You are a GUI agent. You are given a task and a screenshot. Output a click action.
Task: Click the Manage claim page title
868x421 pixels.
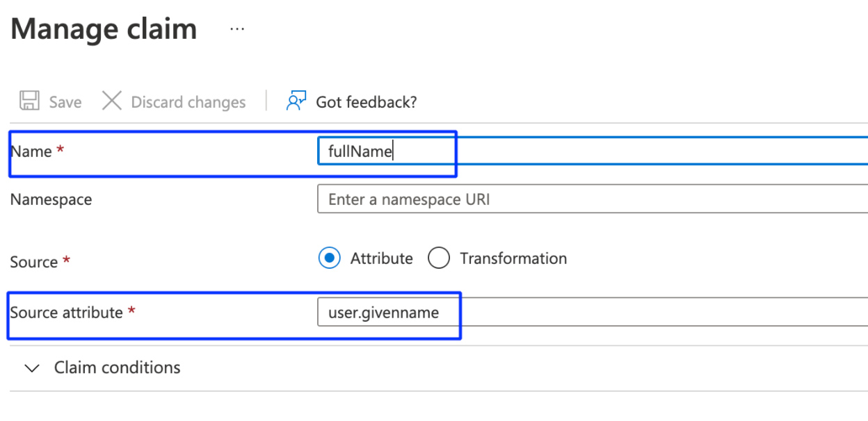coord(104,29)
